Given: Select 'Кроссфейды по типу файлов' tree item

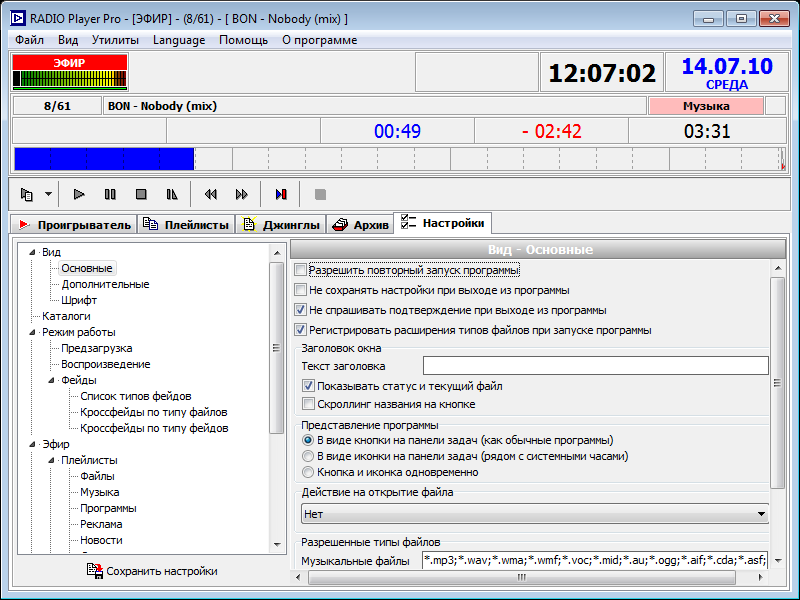Looking at the screenshot, I should pos(154,412).
